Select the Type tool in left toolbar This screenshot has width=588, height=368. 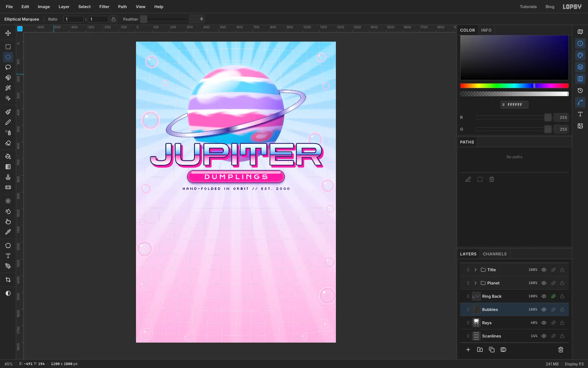point(8,256)
